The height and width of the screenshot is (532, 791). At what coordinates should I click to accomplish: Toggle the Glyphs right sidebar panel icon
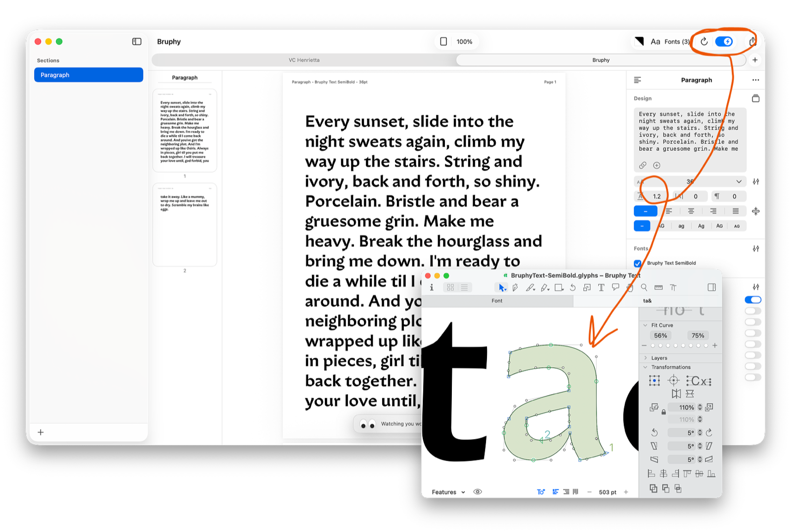coord(711,287)
